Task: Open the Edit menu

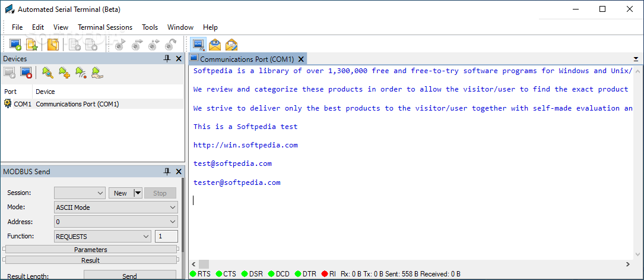Action: (x=38, y=27)
